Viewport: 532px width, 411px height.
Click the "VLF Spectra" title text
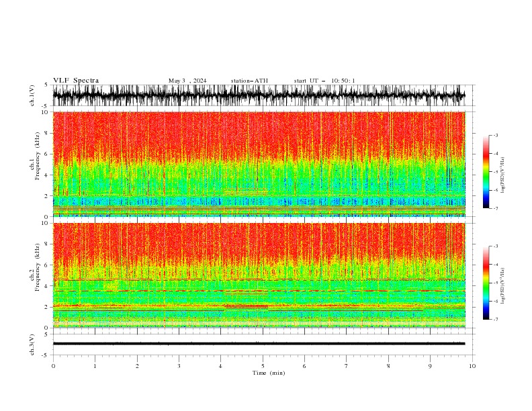click(76, 81)
